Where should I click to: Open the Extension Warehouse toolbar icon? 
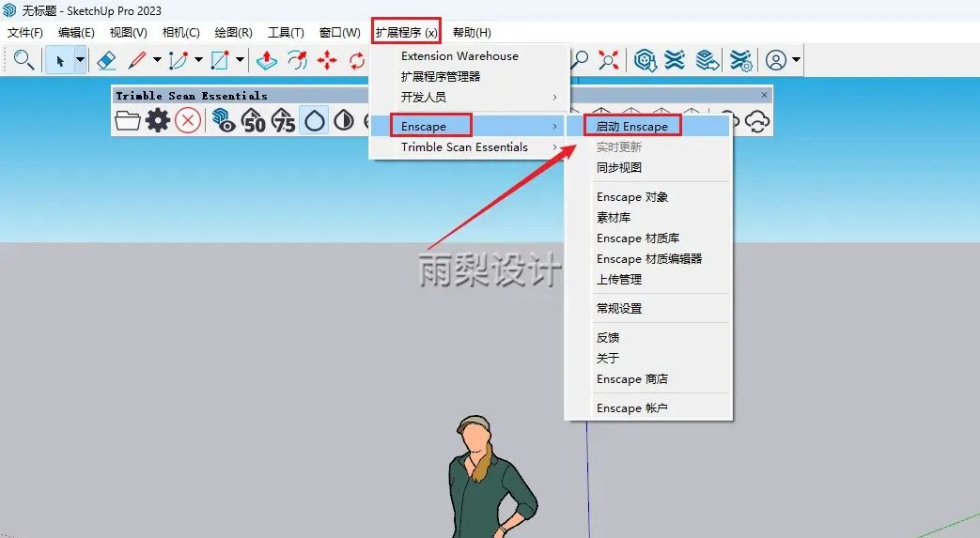pyautogui.click(x=675, y=60)
